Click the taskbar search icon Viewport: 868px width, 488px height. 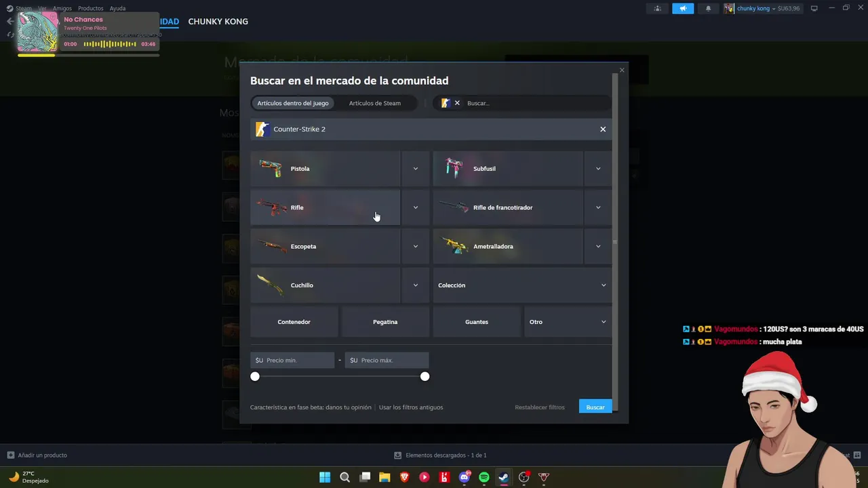344,477
